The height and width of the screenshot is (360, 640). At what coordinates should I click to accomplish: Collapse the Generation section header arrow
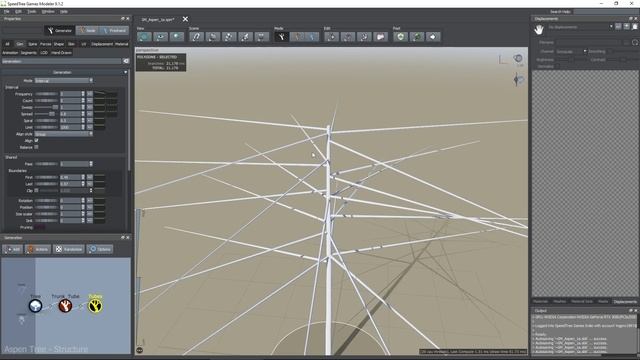(126, 72)
